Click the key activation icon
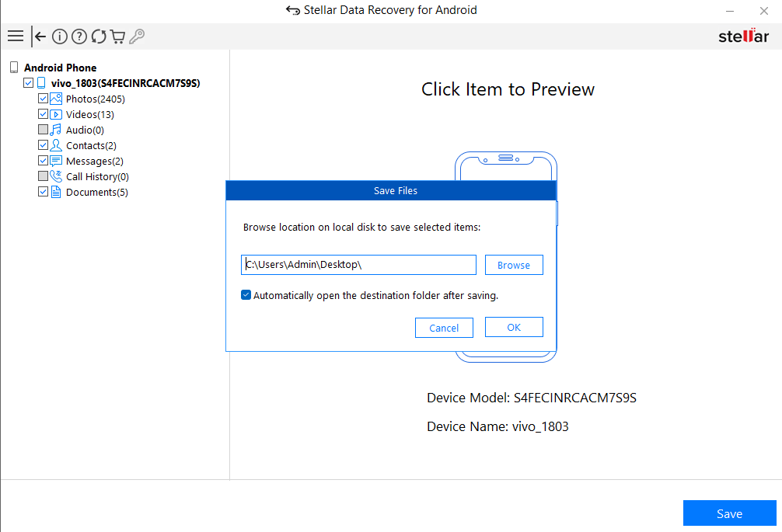This screenshot has width=782, height=532. click(x=137, y=37)
